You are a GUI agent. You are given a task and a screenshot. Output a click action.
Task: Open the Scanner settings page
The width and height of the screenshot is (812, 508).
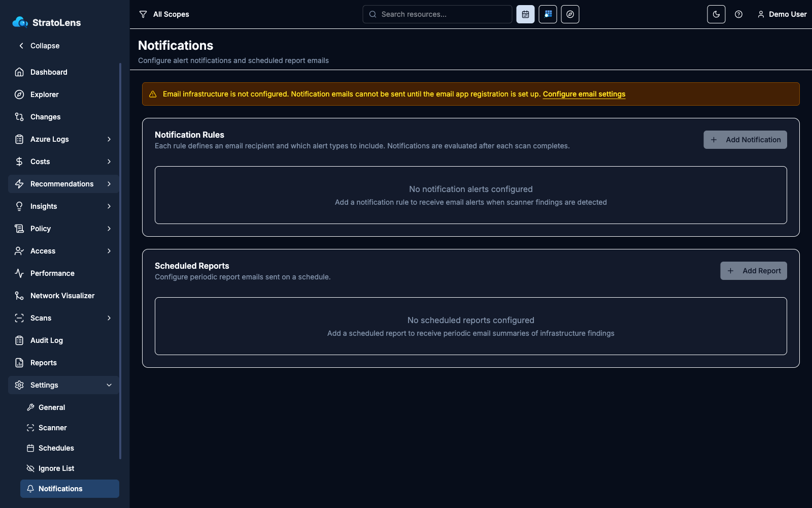pos(70,428)
